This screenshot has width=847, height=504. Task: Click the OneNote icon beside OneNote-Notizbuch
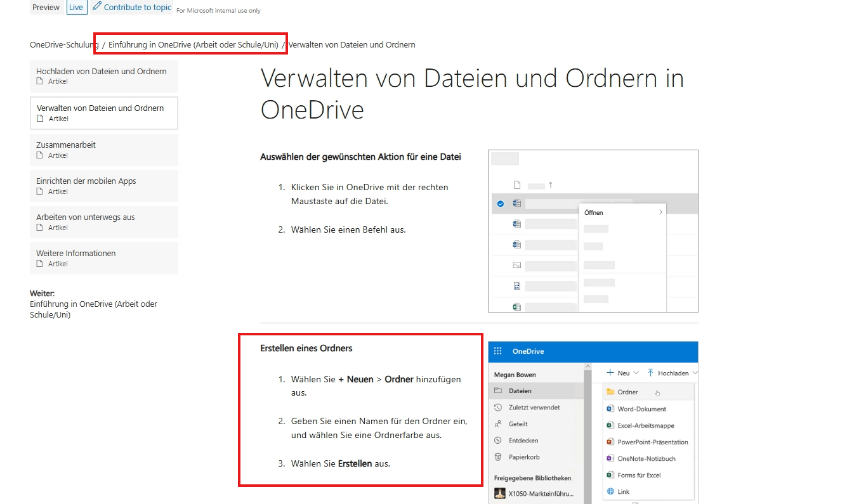point(610,458)
